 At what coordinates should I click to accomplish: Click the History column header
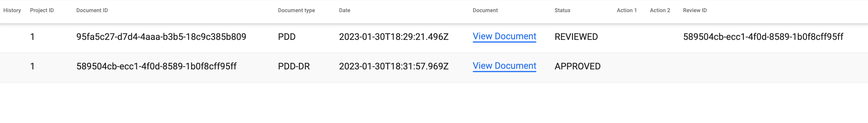[x=12, y=10]
